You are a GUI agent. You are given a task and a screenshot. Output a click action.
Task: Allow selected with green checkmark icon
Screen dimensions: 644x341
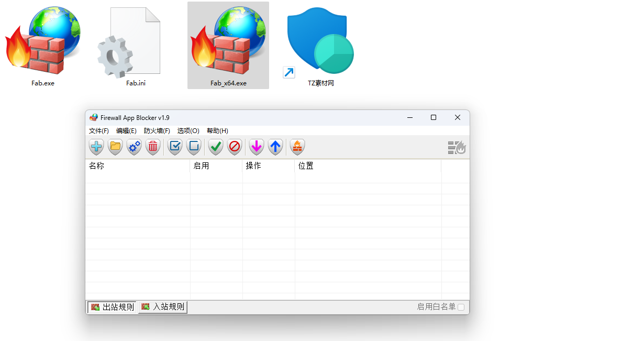[216, 147]
